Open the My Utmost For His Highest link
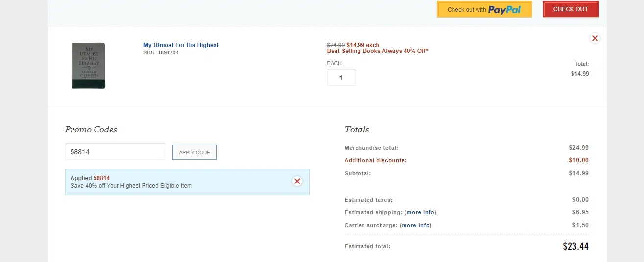 tap(181, 45)
